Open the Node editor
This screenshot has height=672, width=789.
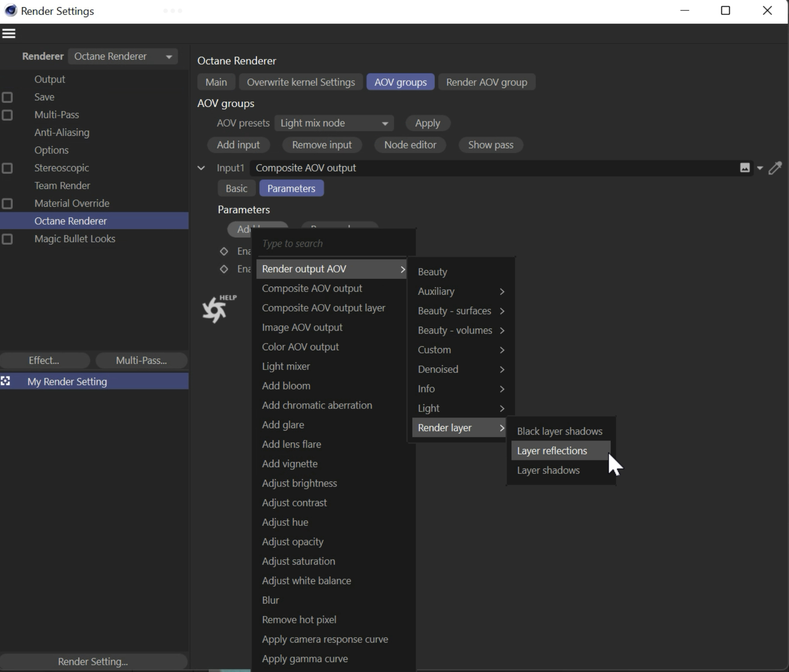pyautogui.click(x=410, y=145)
